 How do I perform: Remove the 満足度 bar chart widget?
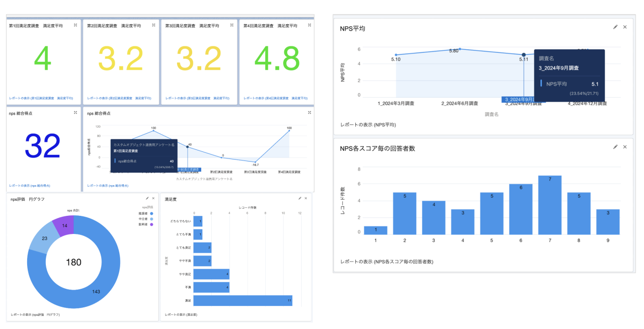(x=306, y=198)
